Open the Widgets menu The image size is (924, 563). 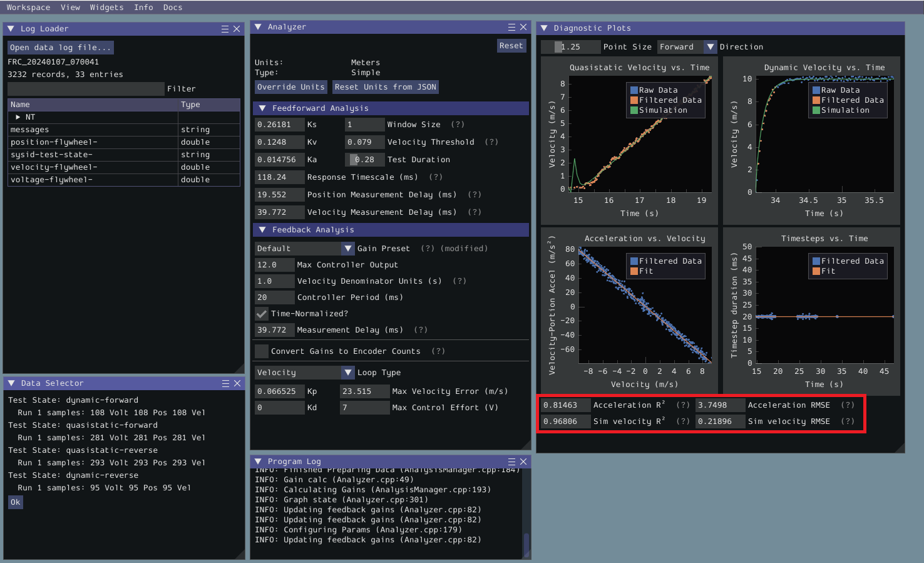coord(106,7)
